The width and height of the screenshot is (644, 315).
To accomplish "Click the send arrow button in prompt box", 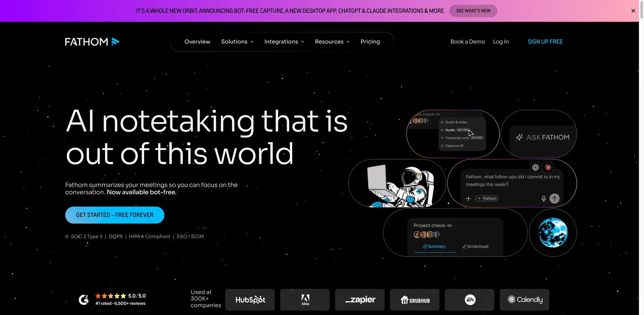I will point(554,198).
